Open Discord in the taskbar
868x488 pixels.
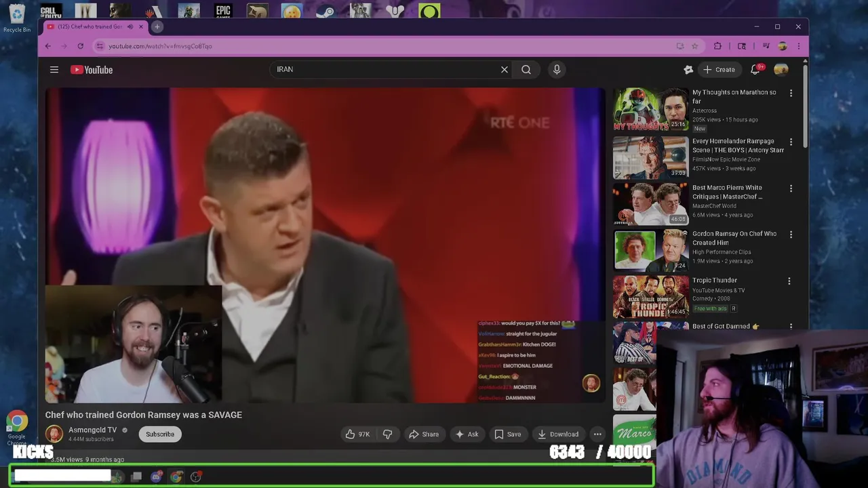coord(157,477)
